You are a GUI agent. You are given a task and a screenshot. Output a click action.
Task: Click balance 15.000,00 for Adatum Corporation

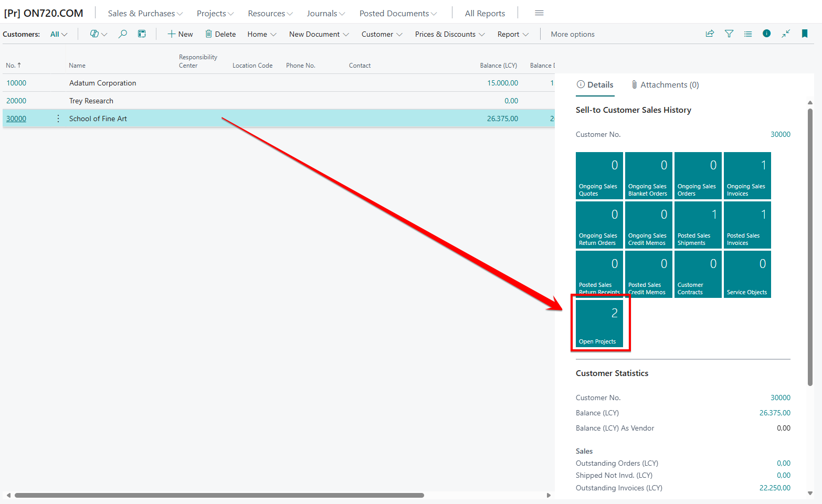tap(502, 83)
